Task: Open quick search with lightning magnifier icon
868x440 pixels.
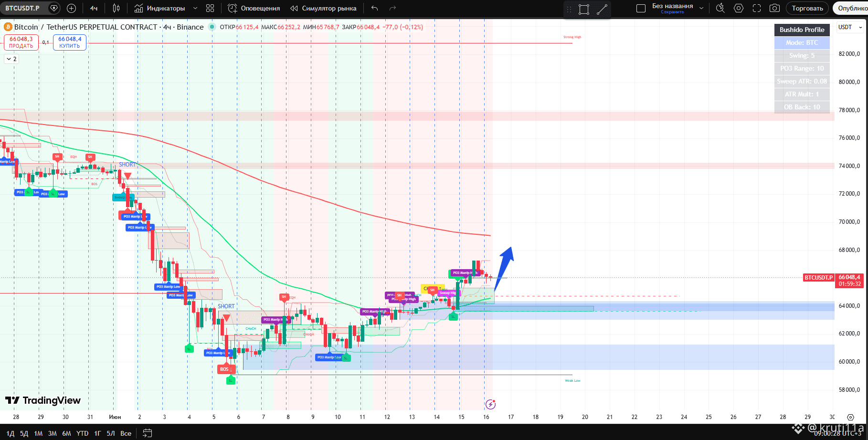Action: (720, 8)
